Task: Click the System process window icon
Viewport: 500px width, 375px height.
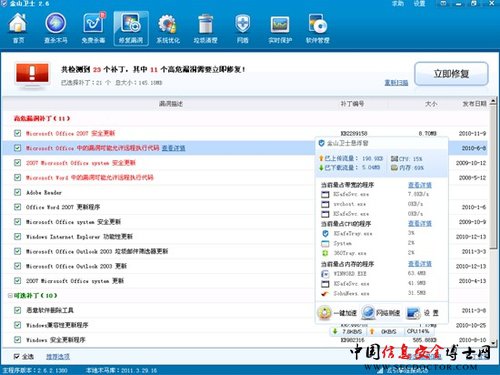Action: click(325, 243)
